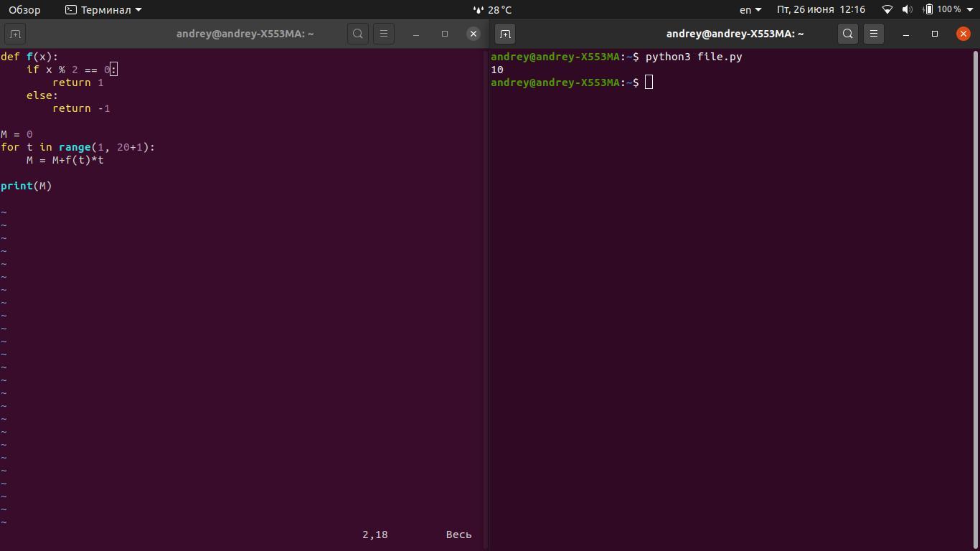This screenshot has width=980, height=551.
Task: Open search in the right terminal window
Action: (x=848, y=34)
